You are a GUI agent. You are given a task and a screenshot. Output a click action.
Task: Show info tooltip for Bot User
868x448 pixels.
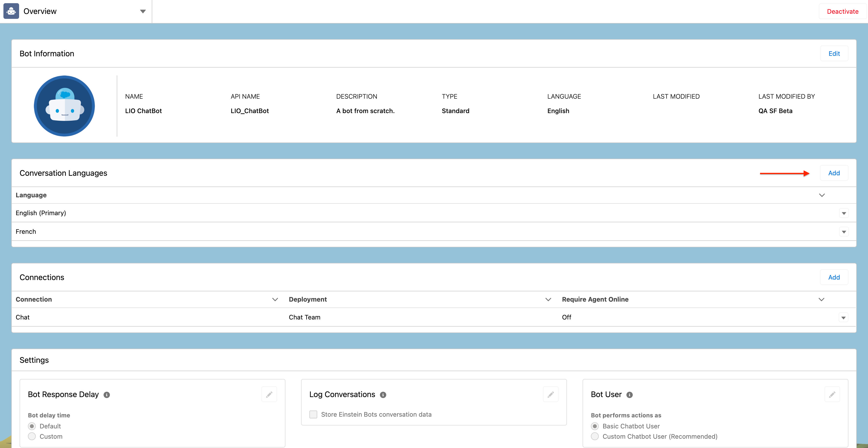[629, 395]
